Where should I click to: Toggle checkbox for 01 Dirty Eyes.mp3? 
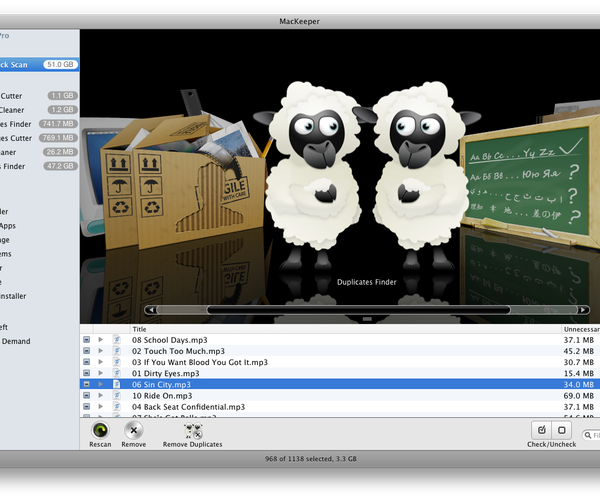(x=86, y=373)
